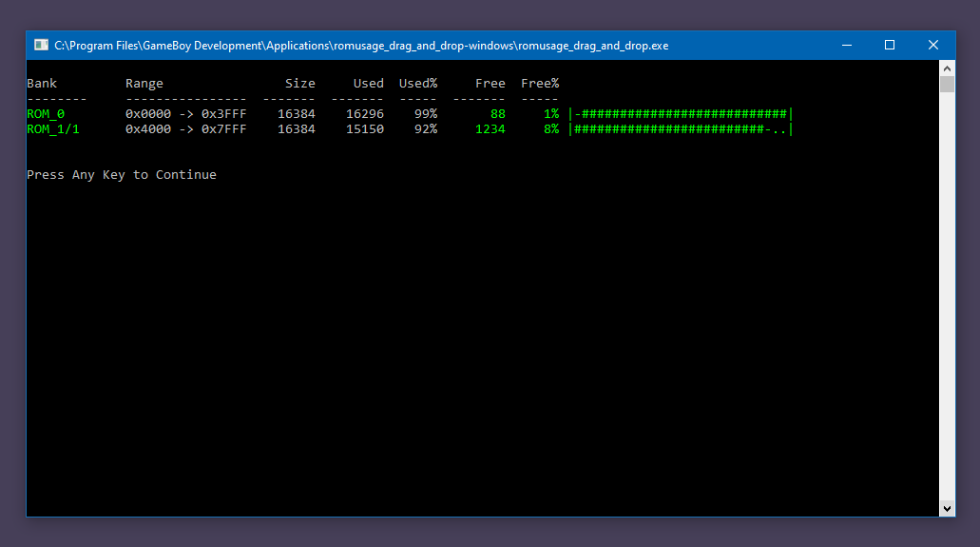Click the console app icon in title bar

coord(41,45)
